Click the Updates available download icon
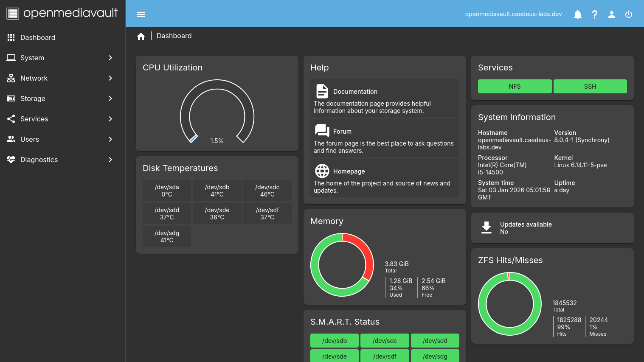The height and width of the screenshot is (362, 644). (x=487, y=227)
